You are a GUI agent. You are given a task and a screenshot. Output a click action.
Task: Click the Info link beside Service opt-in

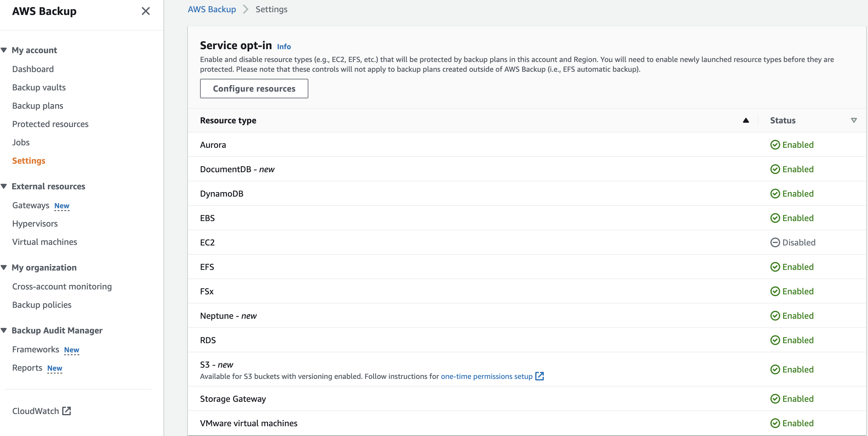284,46
